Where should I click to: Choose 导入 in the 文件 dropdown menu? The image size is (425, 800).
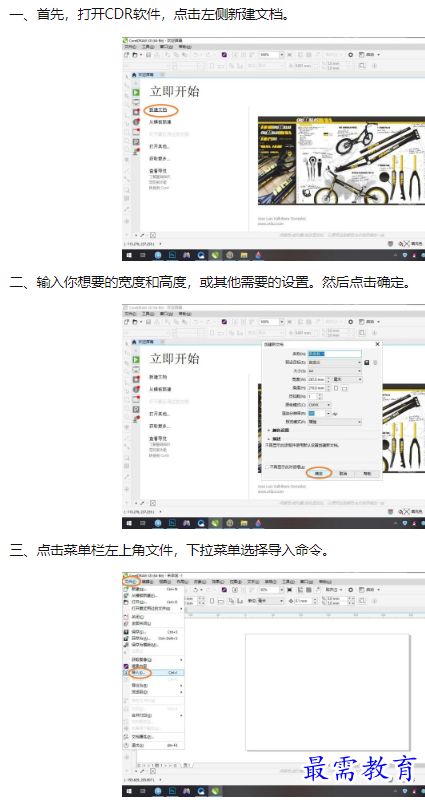point(154,673)
